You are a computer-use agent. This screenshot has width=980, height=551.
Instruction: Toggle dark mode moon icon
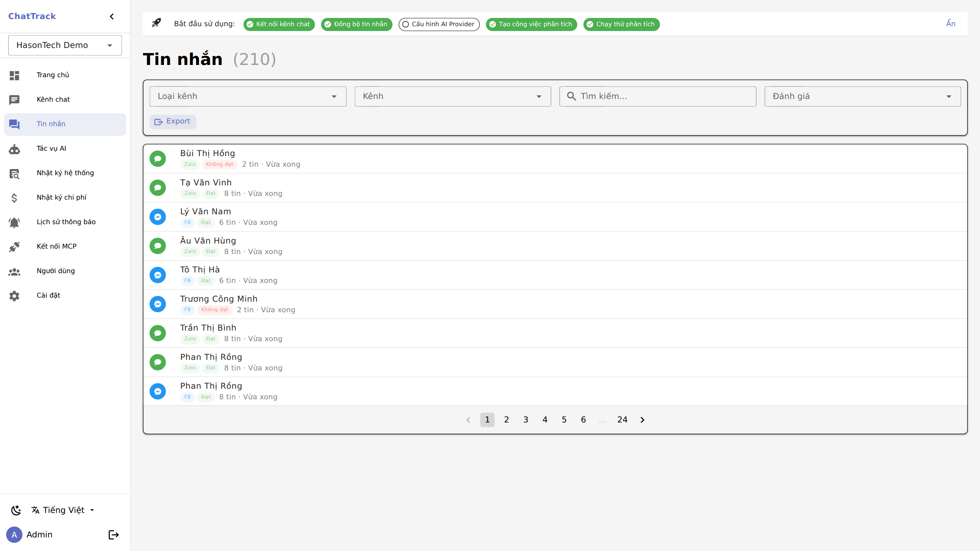coord(16,510)
